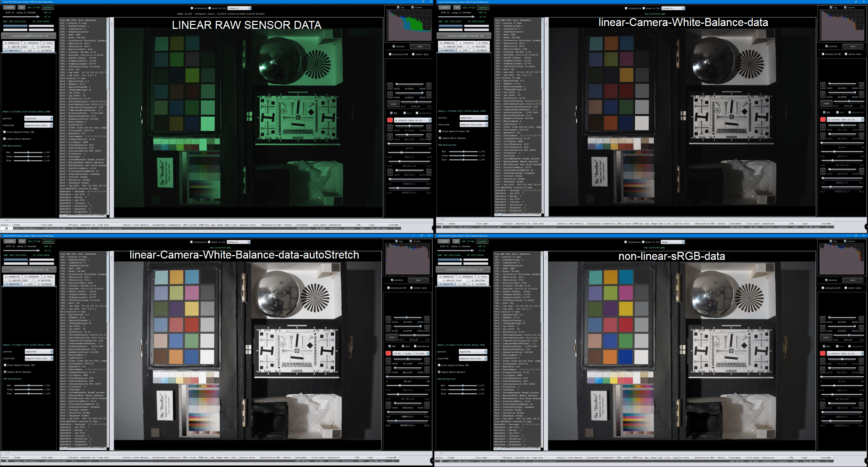
Task: Click the '1' button left of W:65535 slider, top-left window
Action: (x=390, y=95)
